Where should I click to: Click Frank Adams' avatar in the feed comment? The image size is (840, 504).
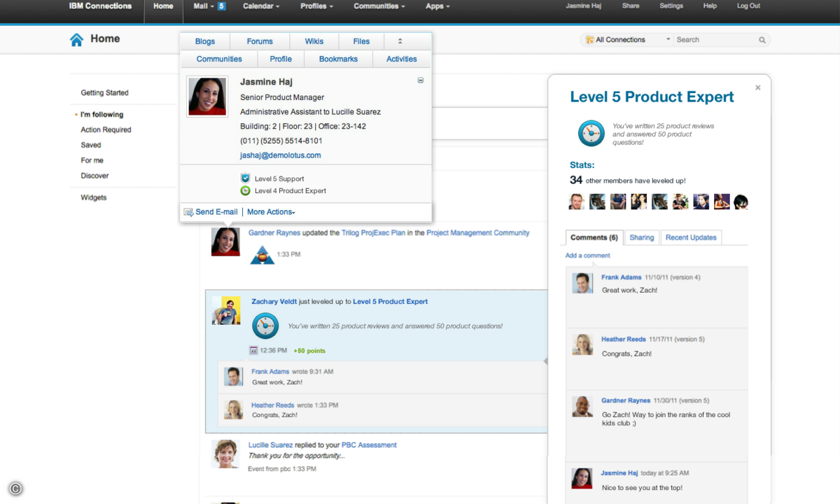point(233,377)
